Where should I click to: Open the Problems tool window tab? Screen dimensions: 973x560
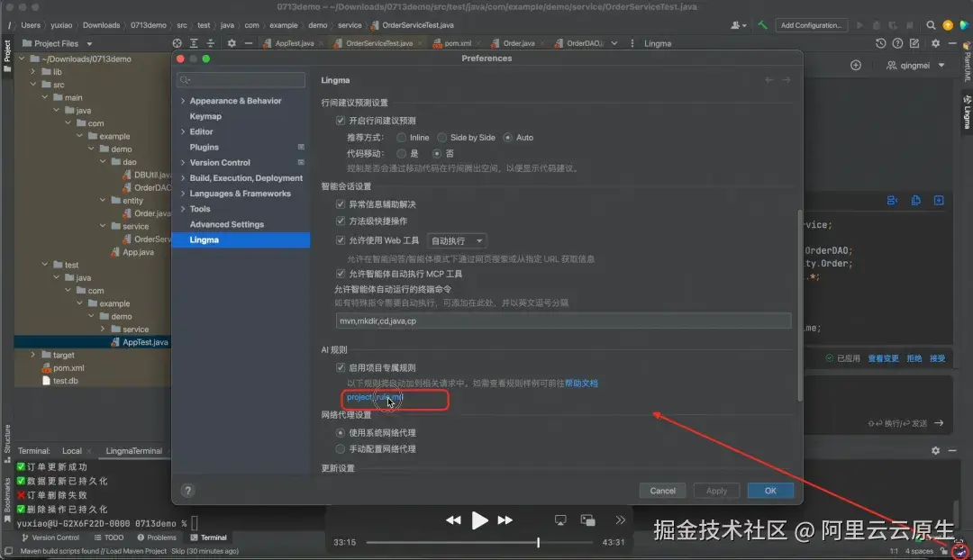[x=157, y=537]
